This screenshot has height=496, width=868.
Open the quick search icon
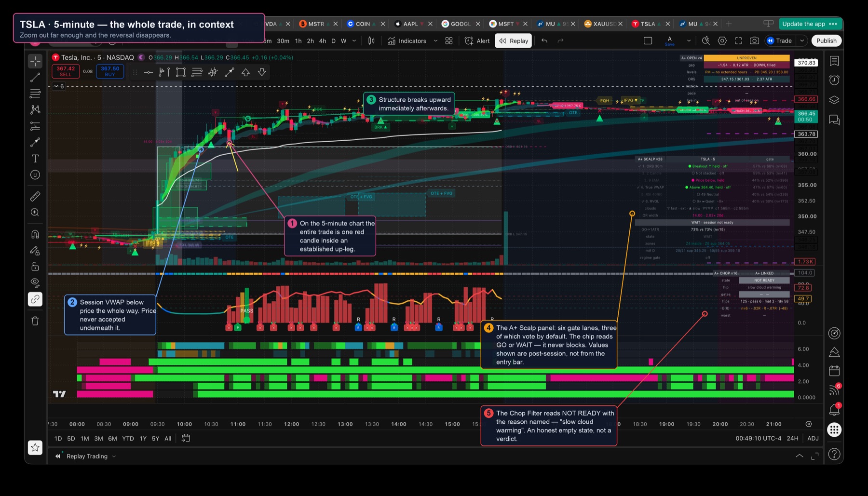point(705,41)
